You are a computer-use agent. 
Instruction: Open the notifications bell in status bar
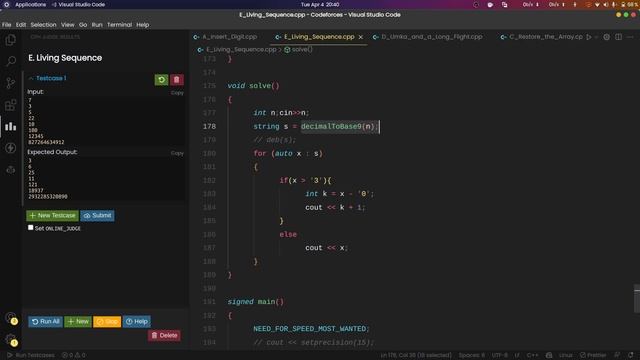click(x=631, y=355)
